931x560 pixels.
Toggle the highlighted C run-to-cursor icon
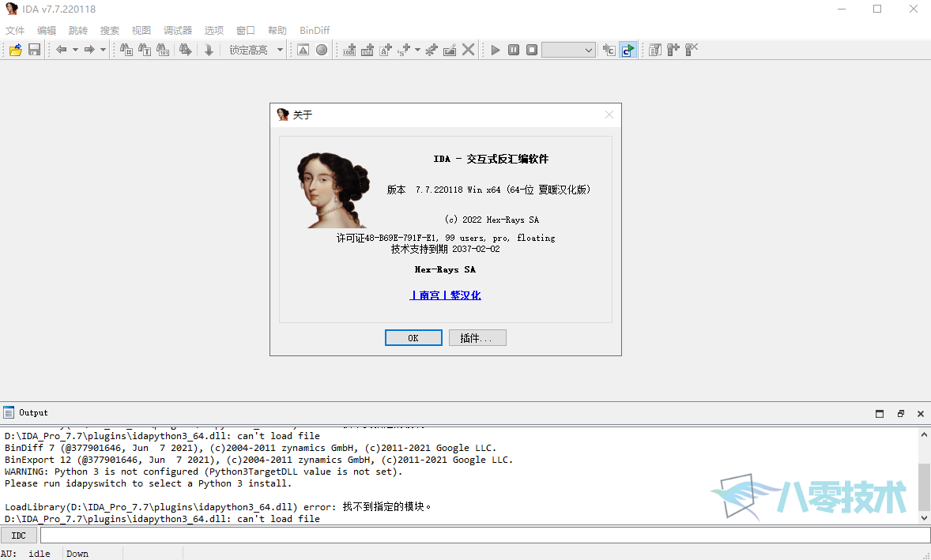[628, 50]
